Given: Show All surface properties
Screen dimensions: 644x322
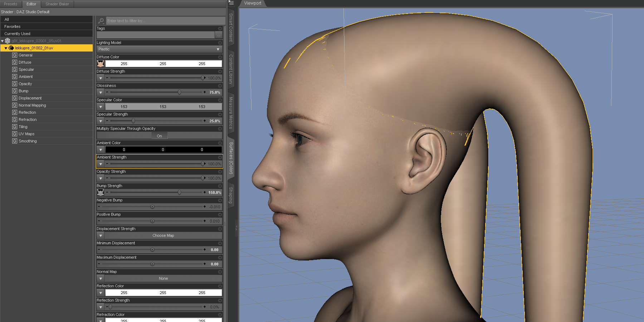Looking at the screenshot, I should pyautogui.click(x=47, y=19).
